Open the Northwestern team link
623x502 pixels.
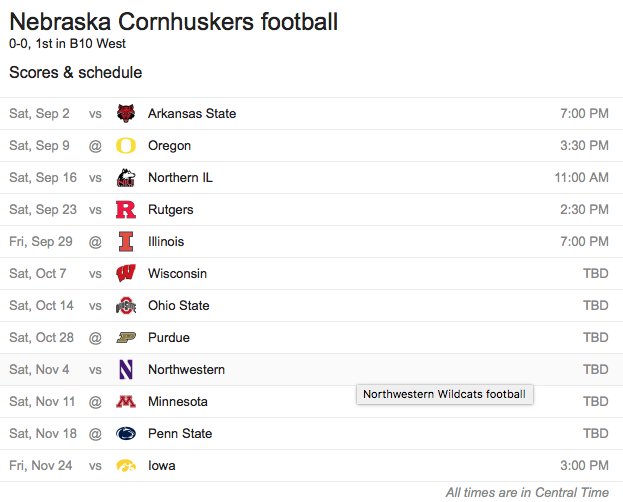click(186, 370)
